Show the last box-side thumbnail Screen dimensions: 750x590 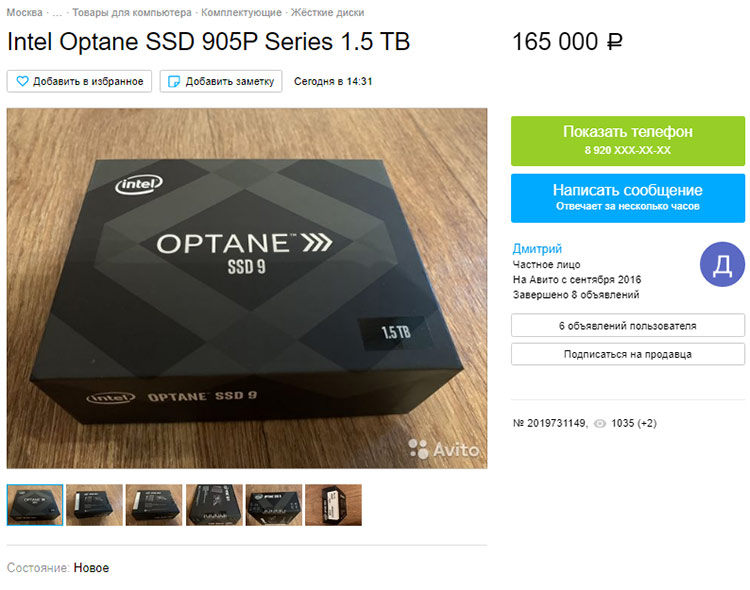[333, 505]
